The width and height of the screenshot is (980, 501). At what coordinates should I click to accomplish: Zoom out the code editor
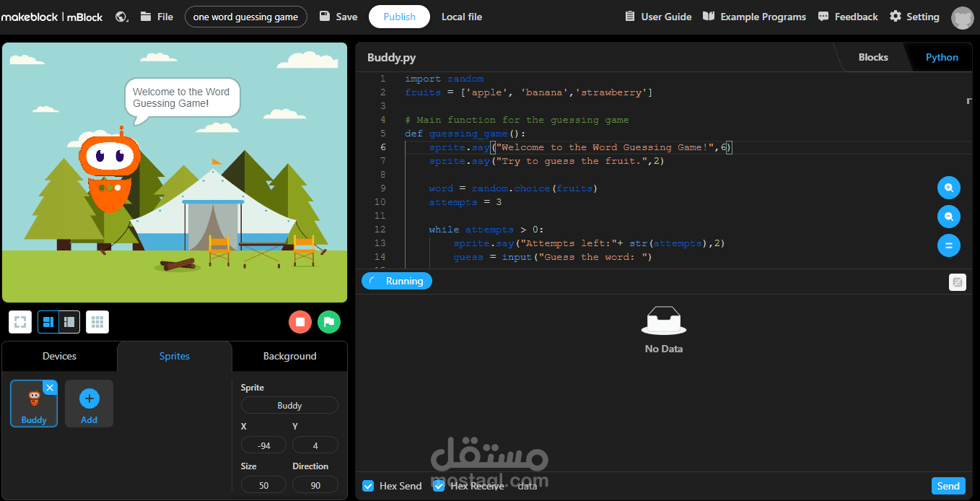click(948, 217)
